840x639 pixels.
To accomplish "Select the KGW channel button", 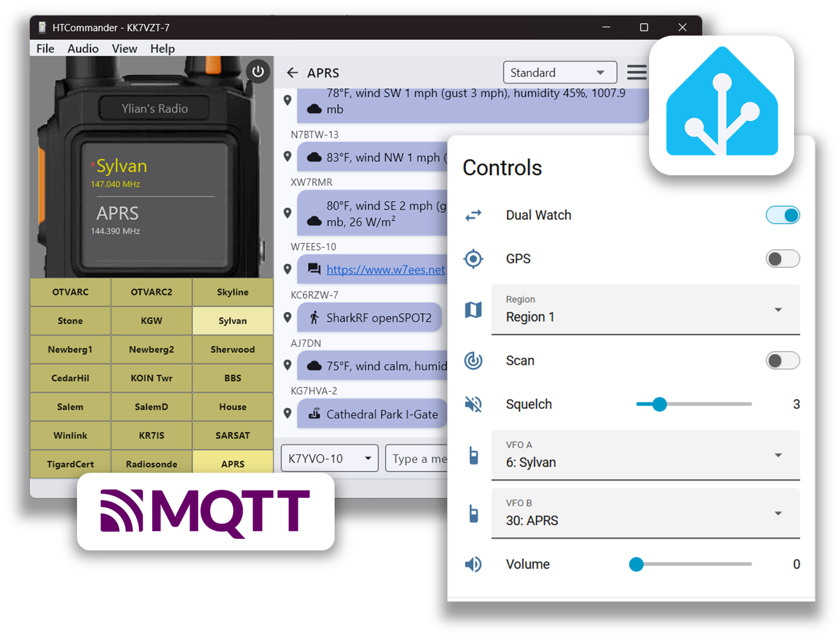I will [x=151, y=321].
